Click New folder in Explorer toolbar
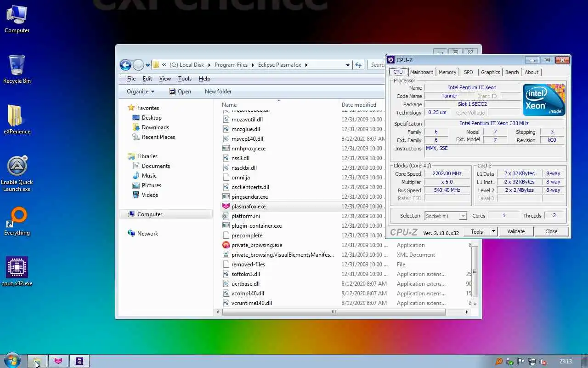This screenshot has height=368, width=588. click(x=218, y=92)
